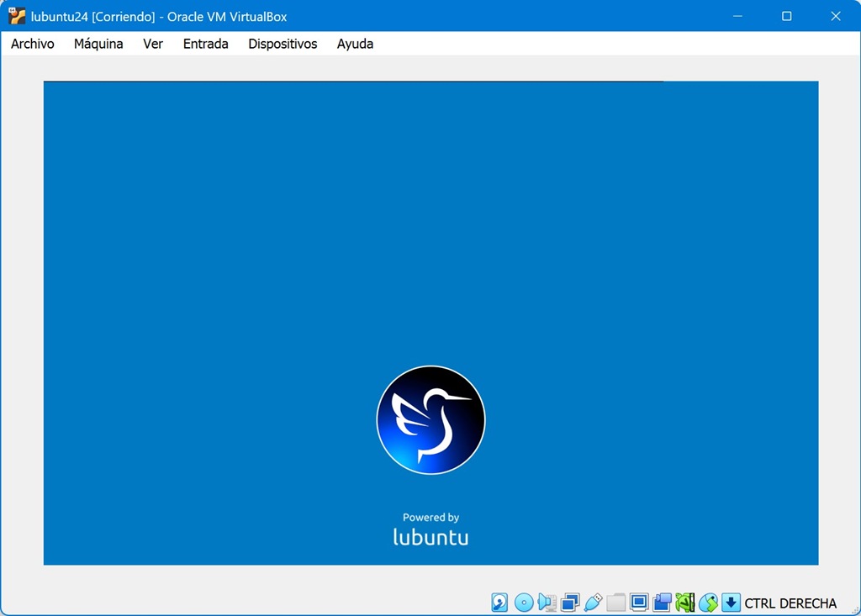Open the optical disk drive indicator
Screen dimensions: 861x616
pos(524,603)
